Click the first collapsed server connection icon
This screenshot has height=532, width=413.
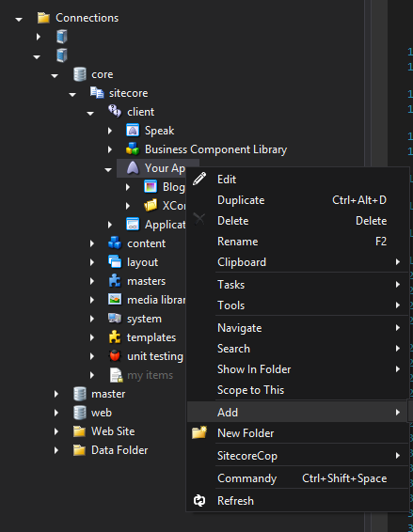tap(62, 37)
